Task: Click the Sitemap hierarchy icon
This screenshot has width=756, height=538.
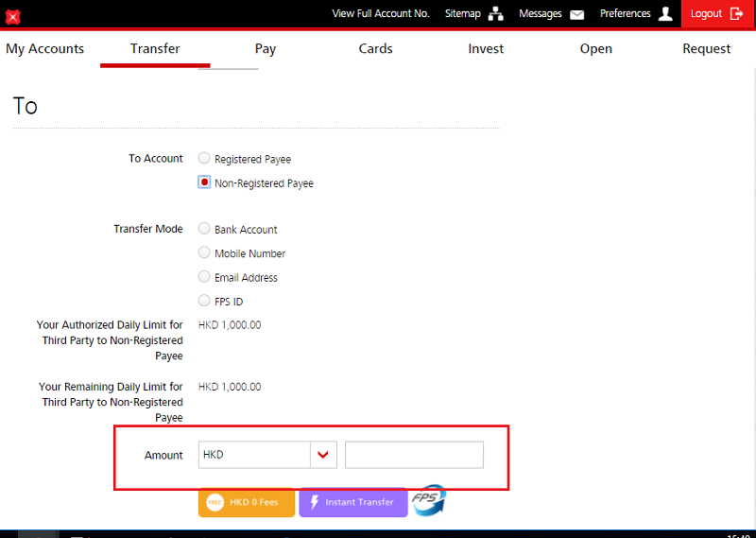Action: [496, 14]
